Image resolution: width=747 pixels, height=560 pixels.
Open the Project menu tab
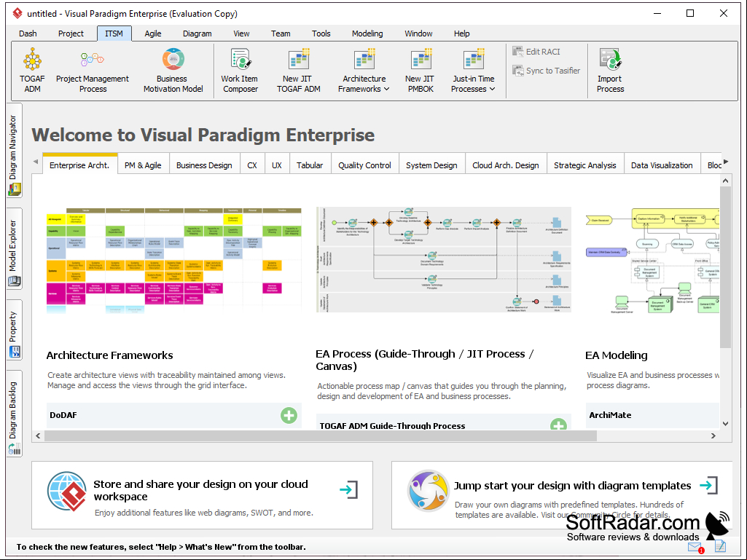(x=71, y=33)
